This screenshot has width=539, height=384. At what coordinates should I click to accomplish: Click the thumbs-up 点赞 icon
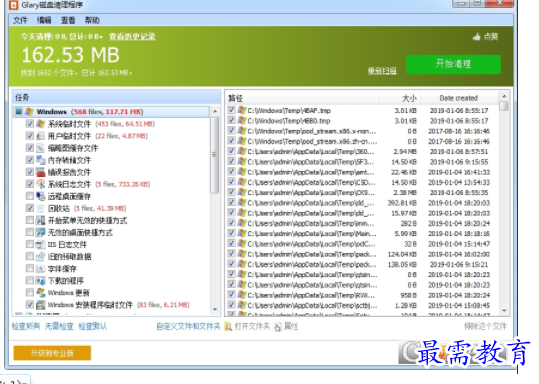[476, 36]
